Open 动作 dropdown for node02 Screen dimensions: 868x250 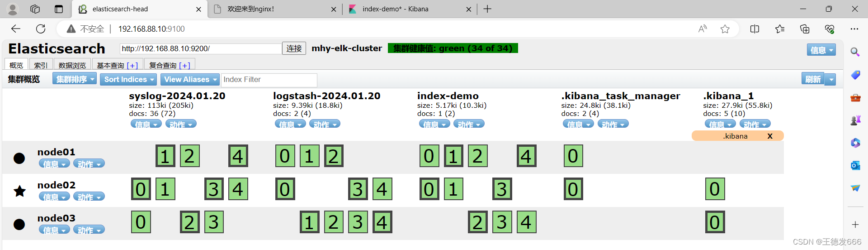tap(89, 197)
